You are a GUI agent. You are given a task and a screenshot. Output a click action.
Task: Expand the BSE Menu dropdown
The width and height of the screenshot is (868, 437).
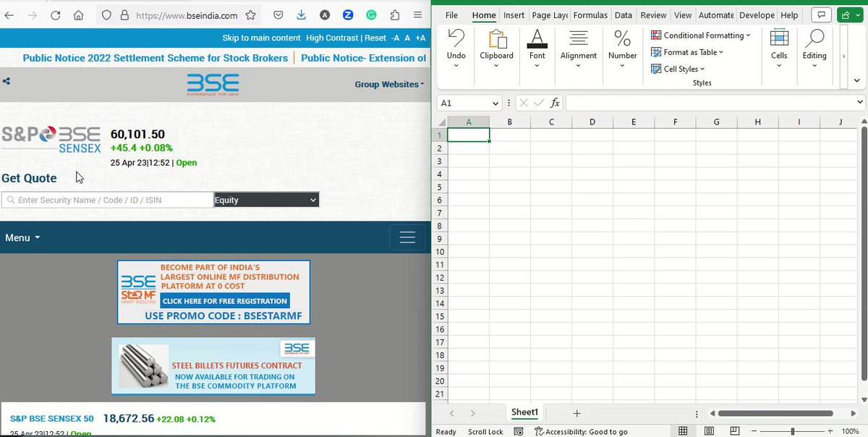click(22, 237)
